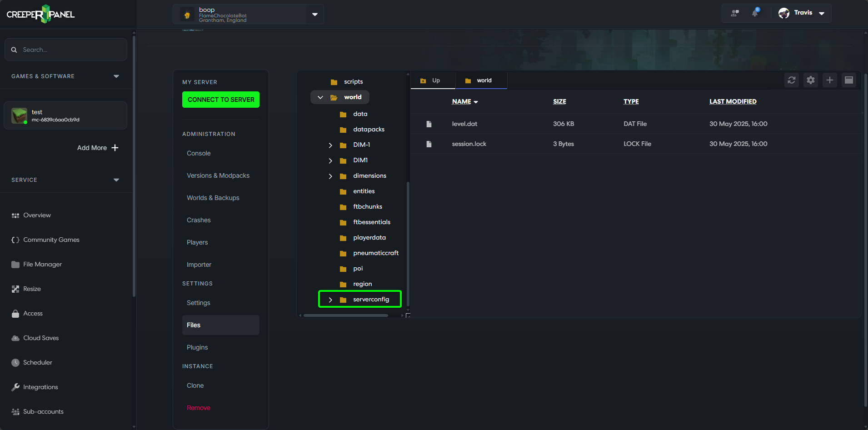Open file manager settings gear

[x=810, y=80]
